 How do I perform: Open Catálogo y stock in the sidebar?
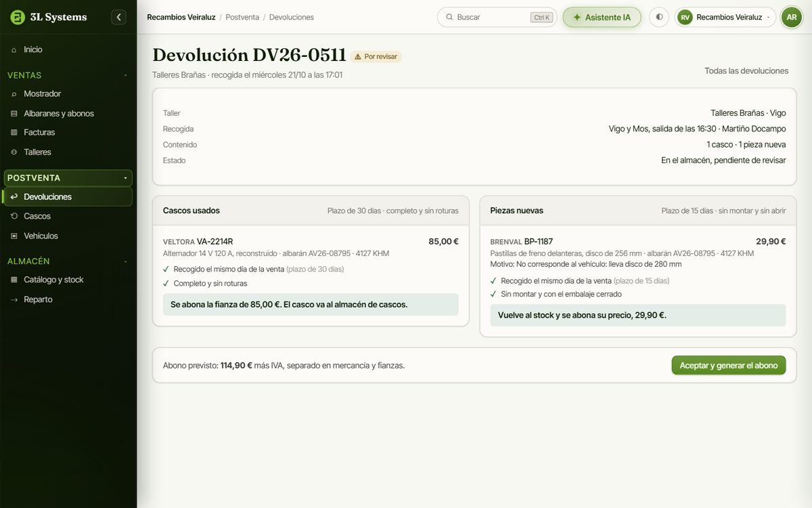(68, 280)
